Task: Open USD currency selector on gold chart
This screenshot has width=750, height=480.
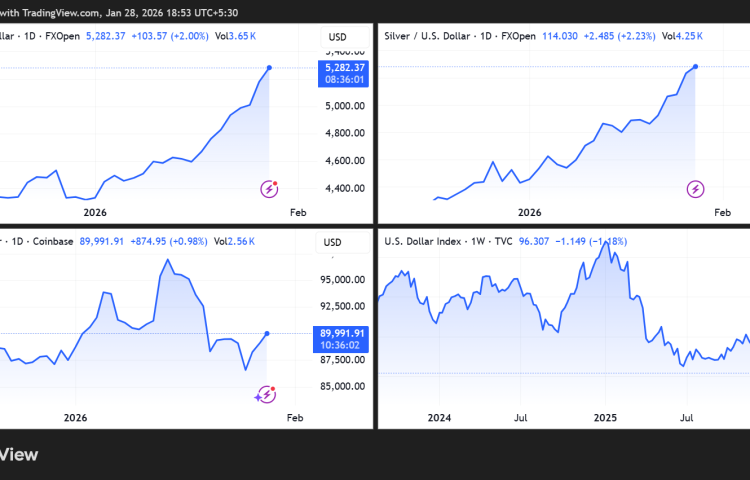Action: pyautogui.click(x=336, y=37)
